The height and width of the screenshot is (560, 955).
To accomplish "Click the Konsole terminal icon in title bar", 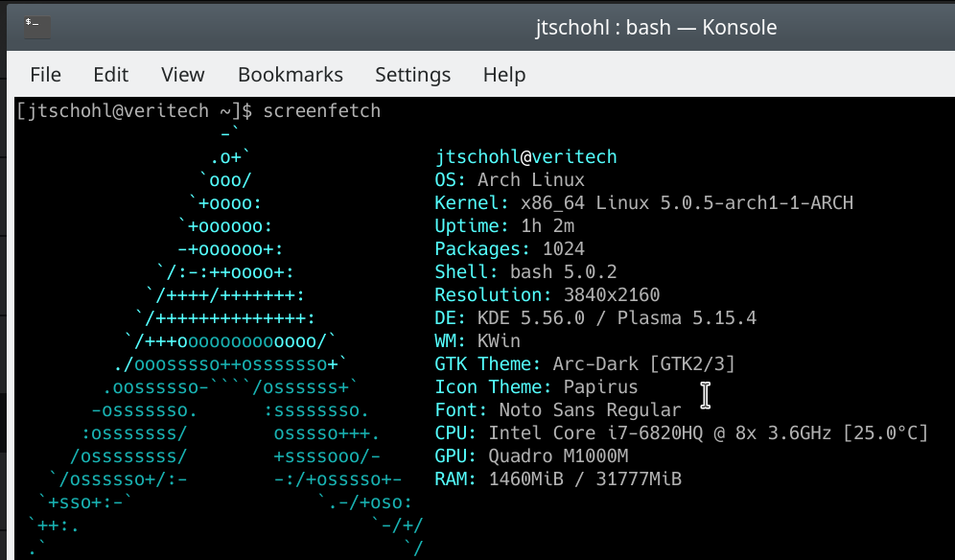I will 37,27.
